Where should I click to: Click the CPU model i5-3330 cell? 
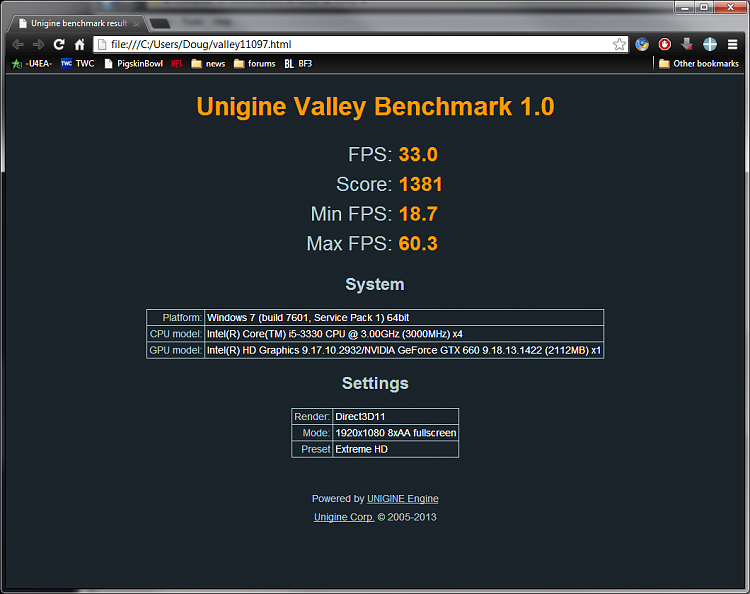pos(404,334)
